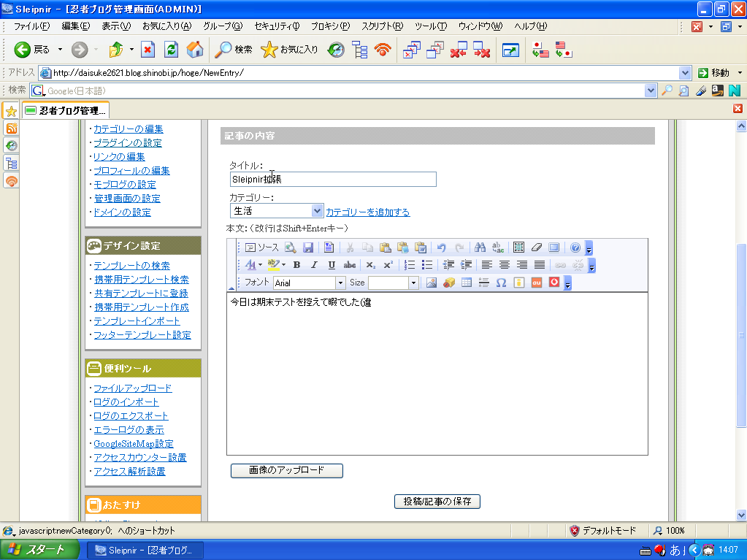Viewport: 747px width, 560px height.
Task: Open the ファイル(F) menu
Action: 31,26
